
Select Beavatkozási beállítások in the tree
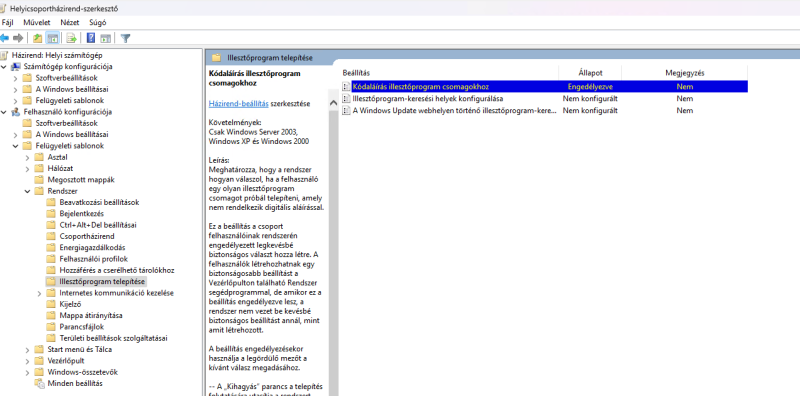pos(99,202)
